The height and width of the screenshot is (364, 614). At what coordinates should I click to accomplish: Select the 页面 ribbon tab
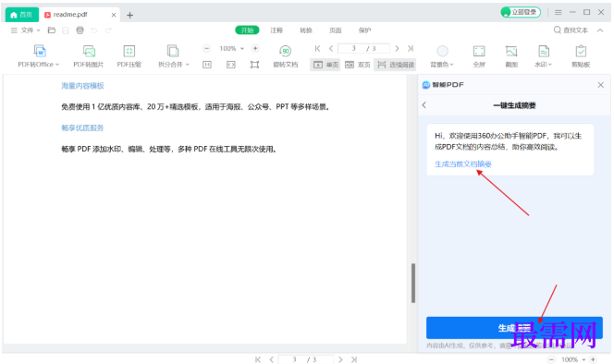(x=335, y=30)
